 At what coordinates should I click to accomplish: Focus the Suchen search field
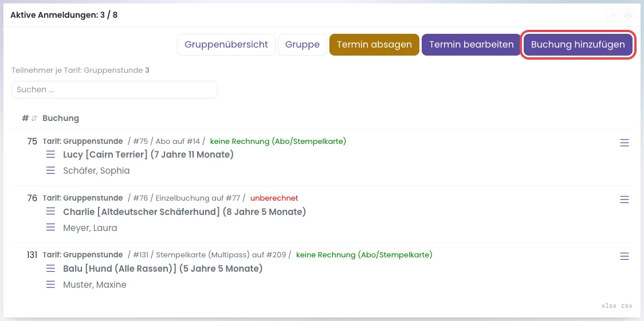coord(115,89)
